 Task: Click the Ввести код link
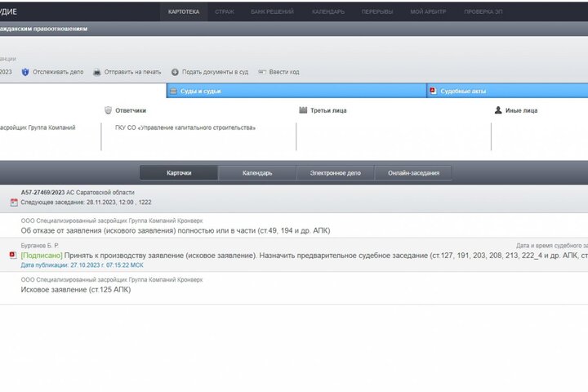(x=284, y=72)
